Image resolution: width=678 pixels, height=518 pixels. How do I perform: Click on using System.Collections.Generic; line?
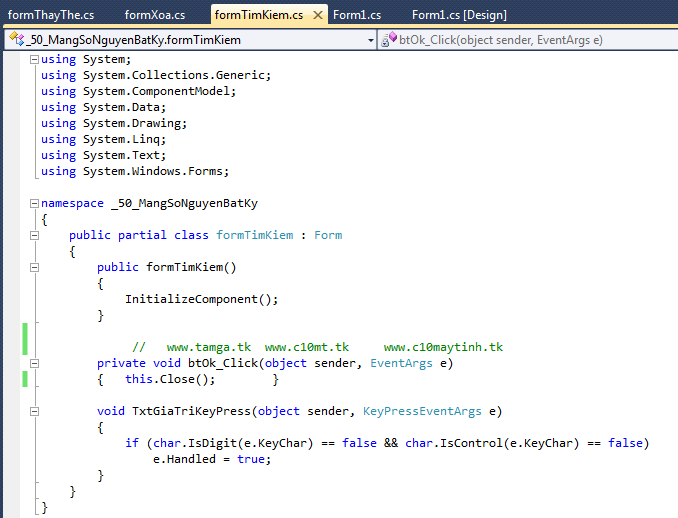[x=156, y=75]
